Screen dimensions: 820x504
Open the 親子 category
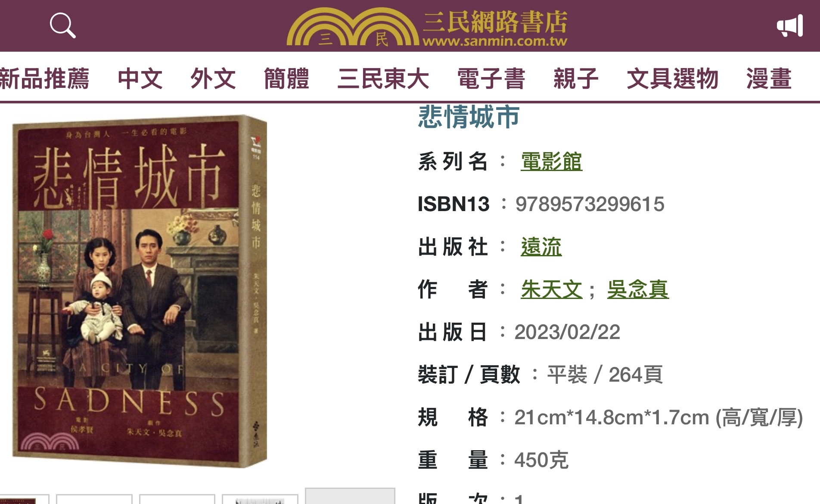576,78
